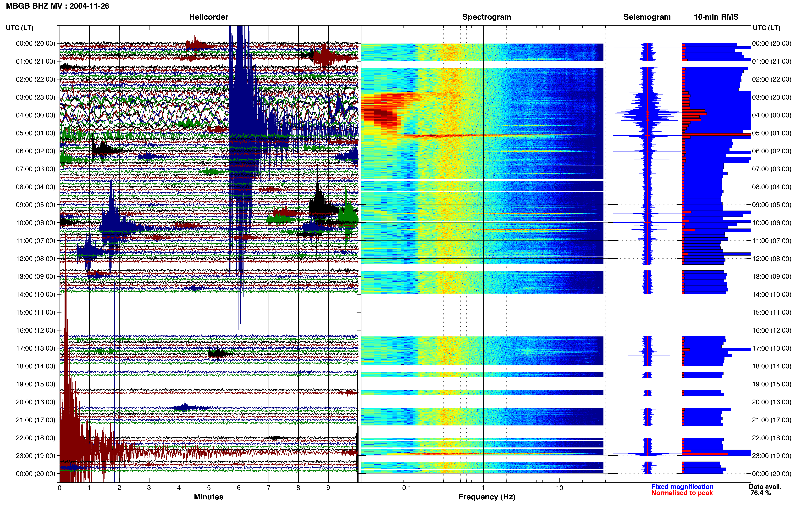Click the plot title MBGB BHZ MV : 2004-11-26

click(57, 6)
